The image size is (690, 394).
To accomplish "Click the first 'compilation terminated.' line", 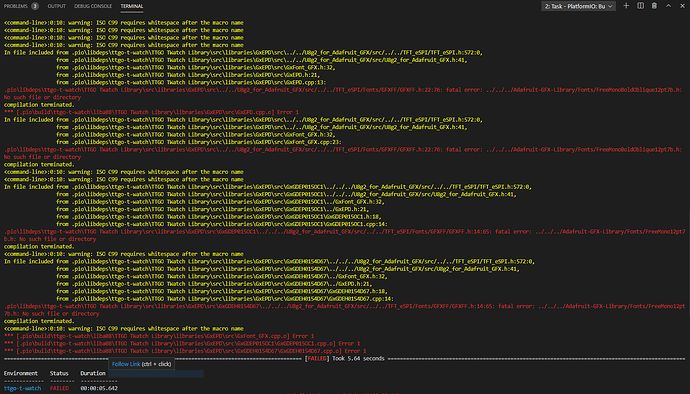I will coord(39,105).
